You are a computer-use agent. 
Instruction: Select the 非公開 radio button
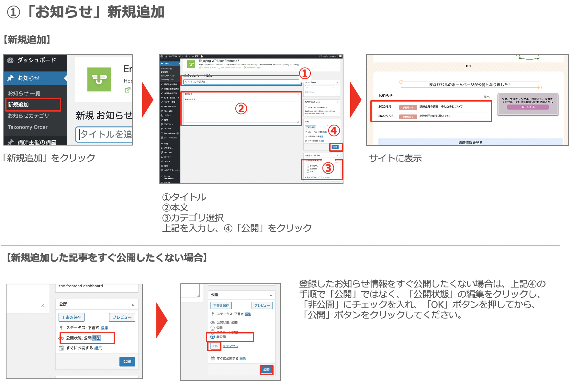coord(213,337)
